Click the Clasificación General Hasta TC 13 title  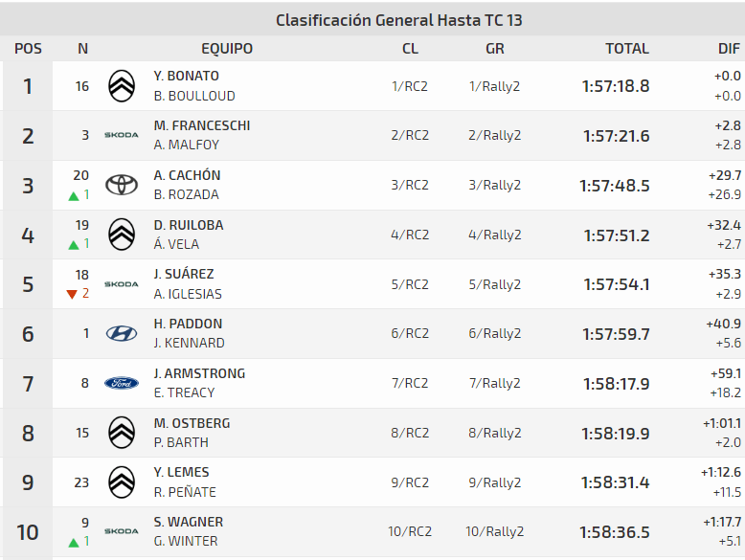point(398,20)
